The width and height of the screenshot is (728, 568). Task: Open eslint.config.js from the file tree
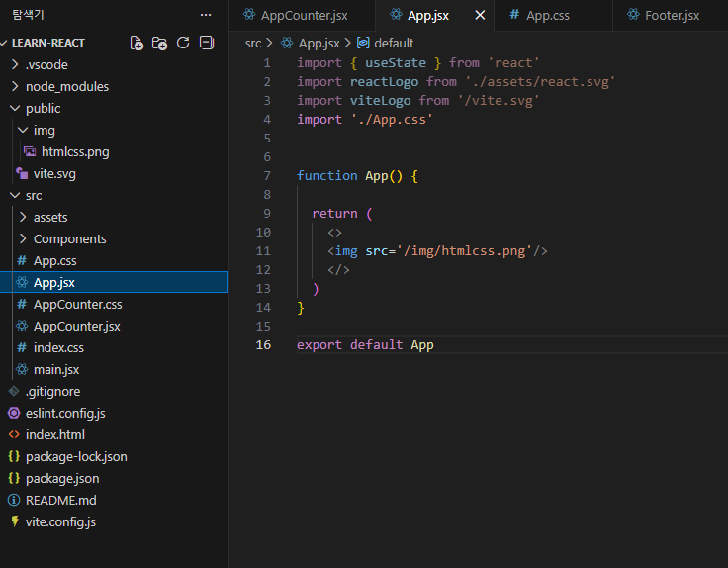pos(65,413)
